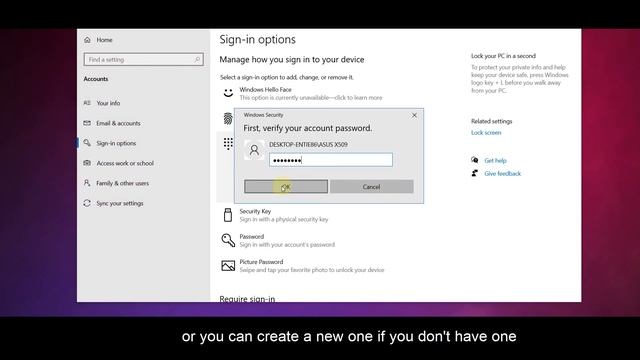Open Your info page
This screenshot has height=360, width=640.
pos(108,103)
